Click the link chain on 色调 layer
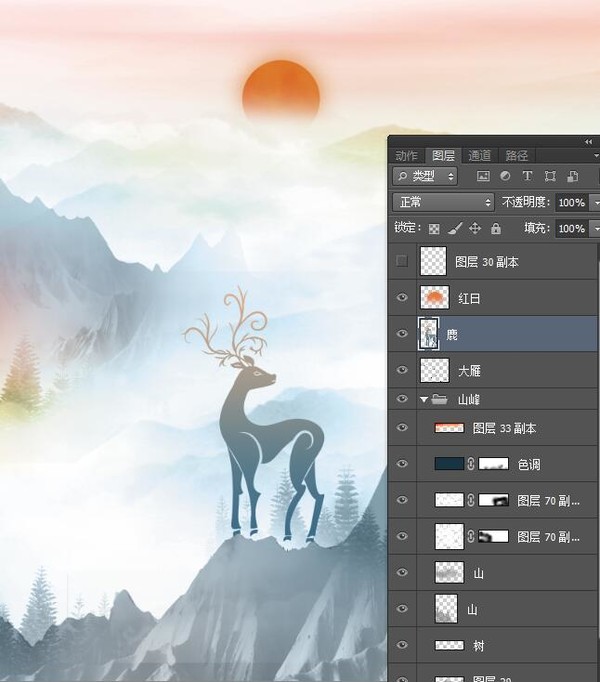Screen dimensions: 600x682 (471, 464)
